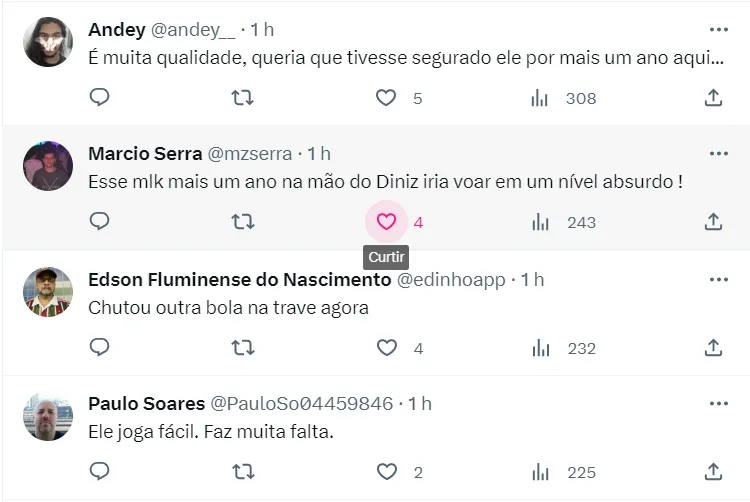The height and width of the screenshot is (502, 750).
Task: Reply to Marcio Serra's tweet
Action: click(99, 222)
